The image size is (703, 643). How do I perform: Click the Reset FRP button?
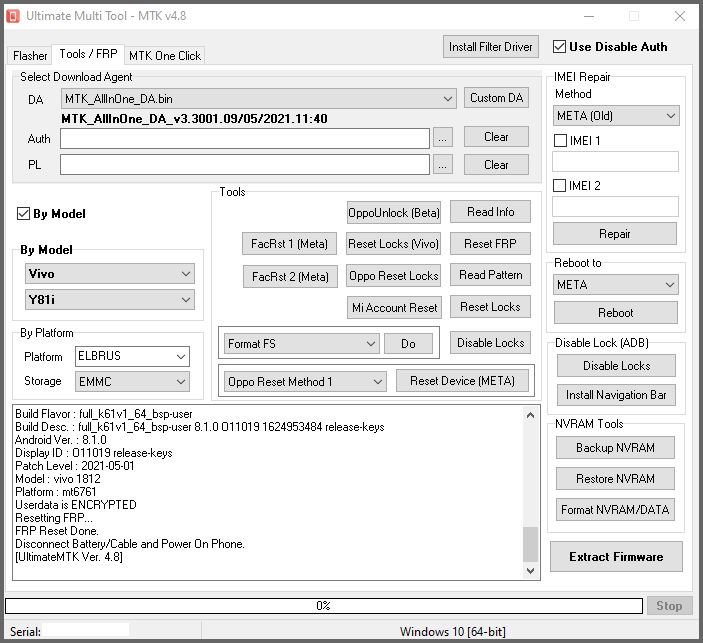click(x=490, y=244)
